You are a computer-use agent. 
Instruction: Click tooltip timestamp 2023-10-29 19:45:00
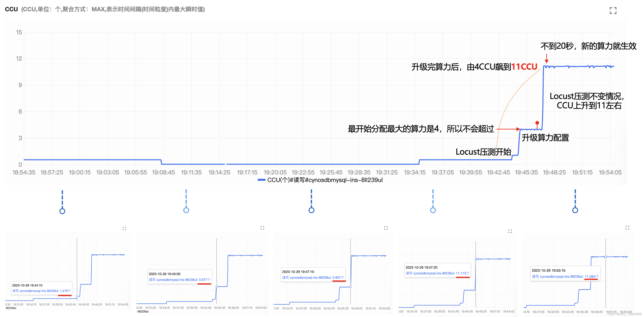(x=165, y=274)
